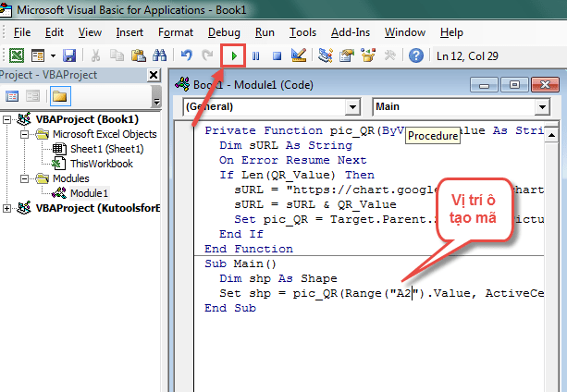Close the Project Explorer pane
The image size is (567, 392).
point(154,75)
